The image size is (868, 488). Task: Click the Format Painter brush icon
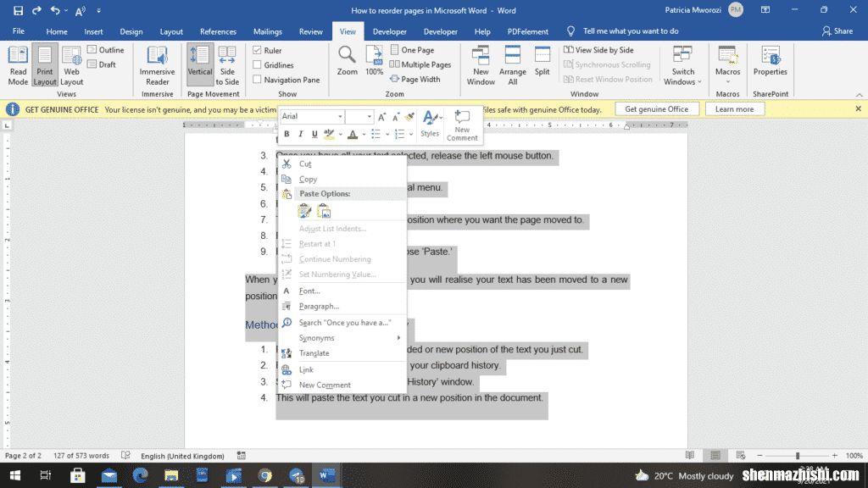point(409,117)
